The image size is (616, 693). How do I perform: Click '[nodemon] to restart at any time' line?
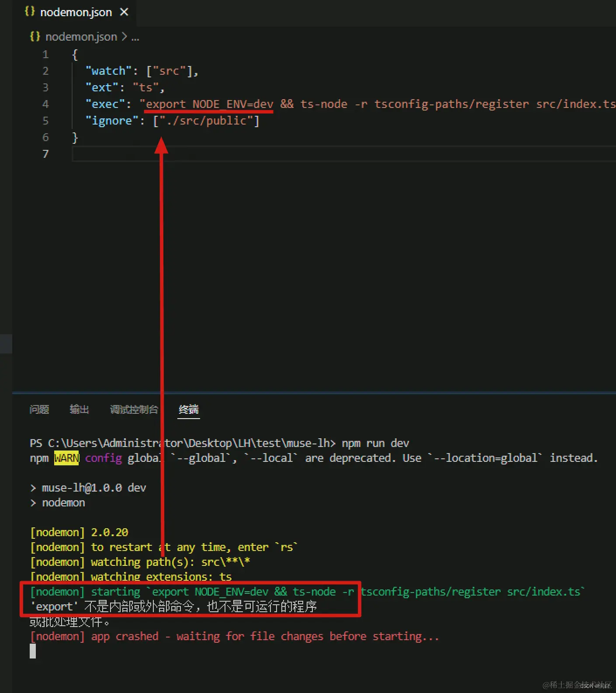[164, 547]
